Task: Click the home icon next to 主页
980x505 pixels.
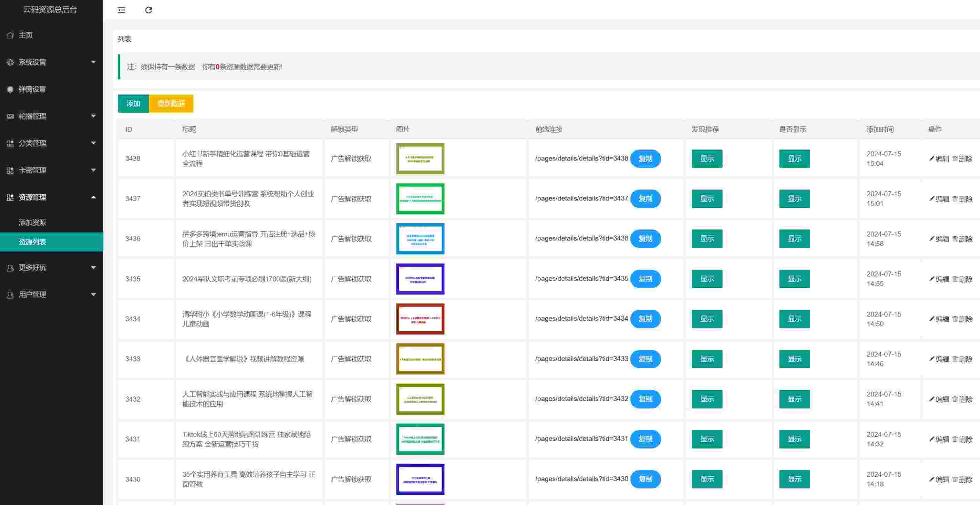Action: pos(10,35)
